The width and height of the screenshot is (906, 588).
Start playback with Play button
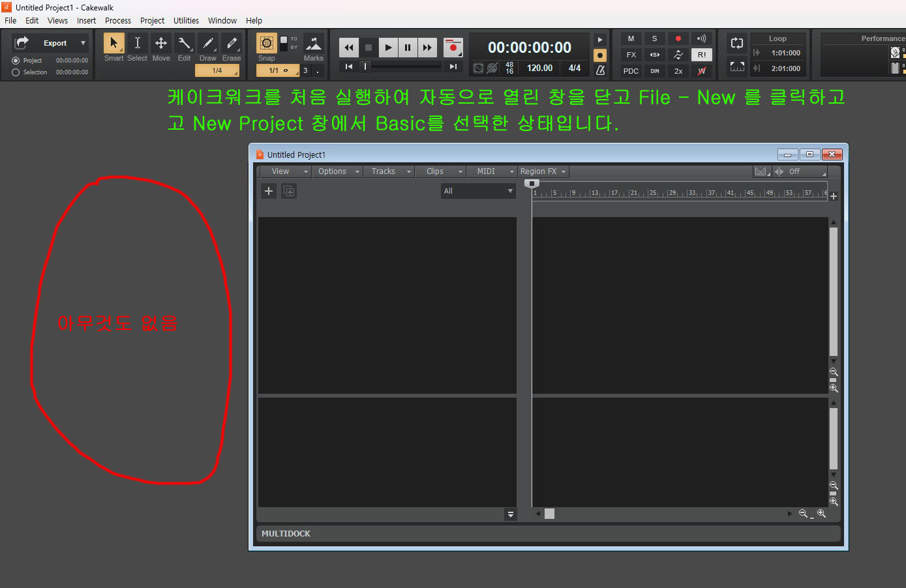388,48
